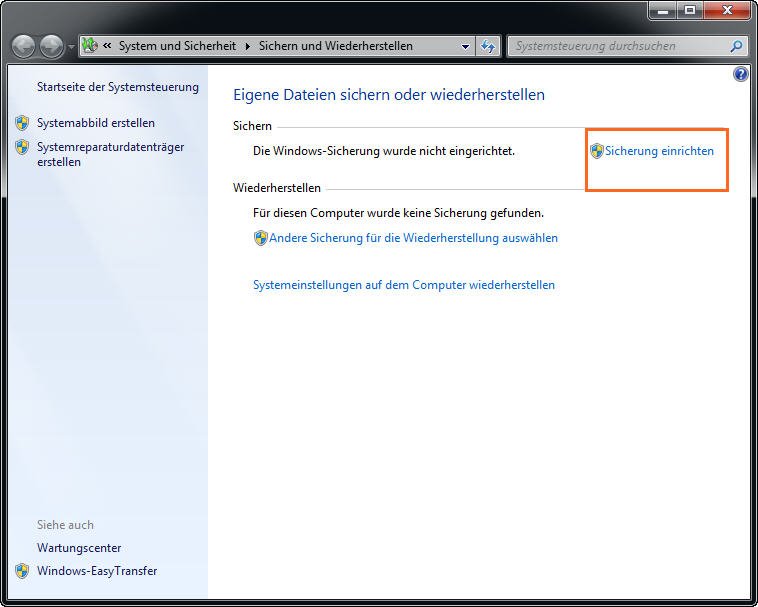This screenshot has width=758, height=607.
Task: Click shield icon beside 'Systemreparaturdatenträger erstellen'
Action: click(22, 147)
